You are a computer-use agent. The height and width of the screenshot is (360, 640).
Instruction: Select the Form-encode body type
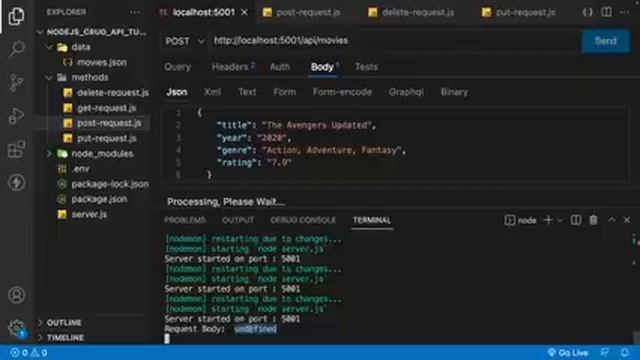click(342, 92)
